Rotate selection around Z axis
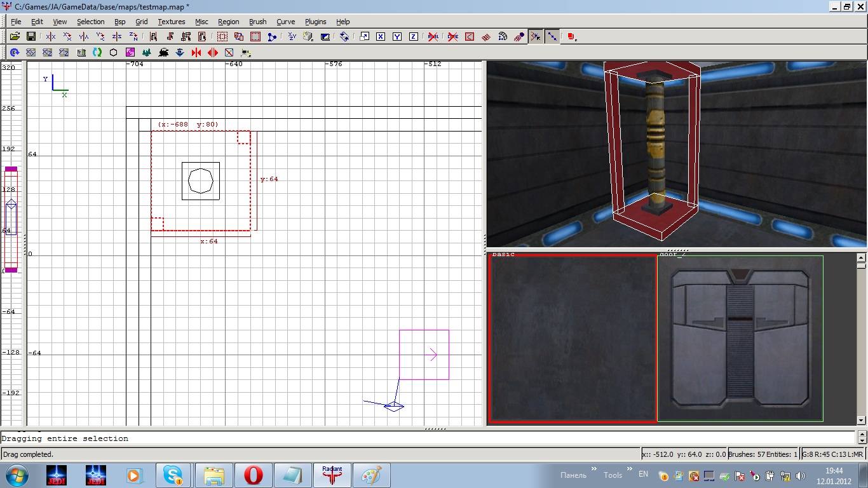 coord(133,37)
